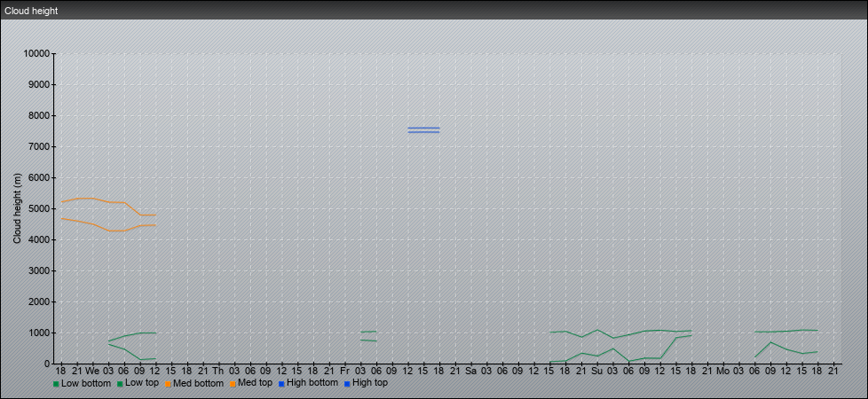868x399 pixels.
Task: Click the orange Med bottom color square
Action: click(x=168, y=384)
